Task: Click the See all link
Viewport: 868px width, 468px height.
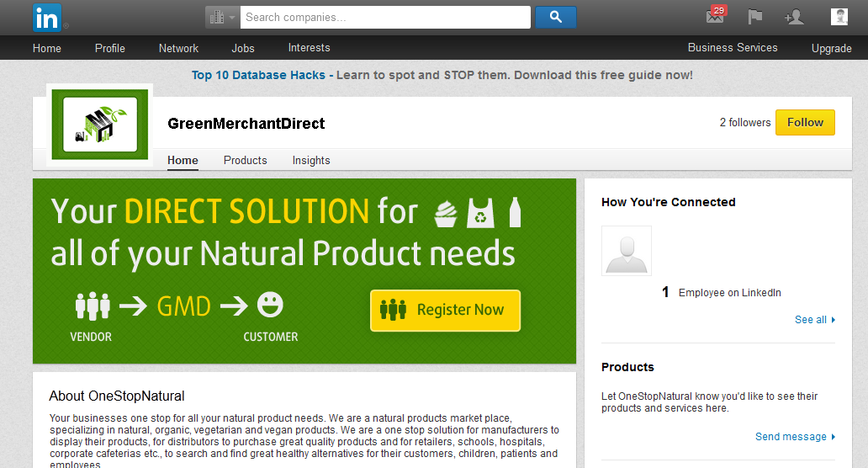Action: coord(815,320)
